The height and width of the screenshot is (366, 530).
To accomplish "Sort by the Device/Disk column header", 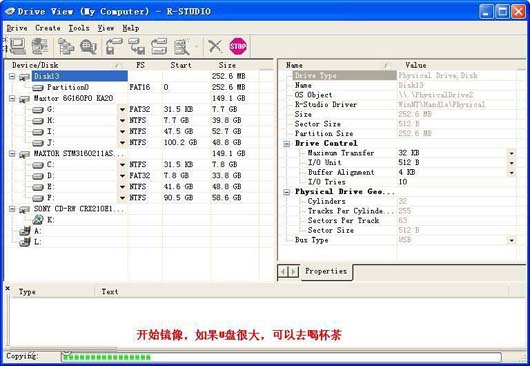I will (65, 65).
